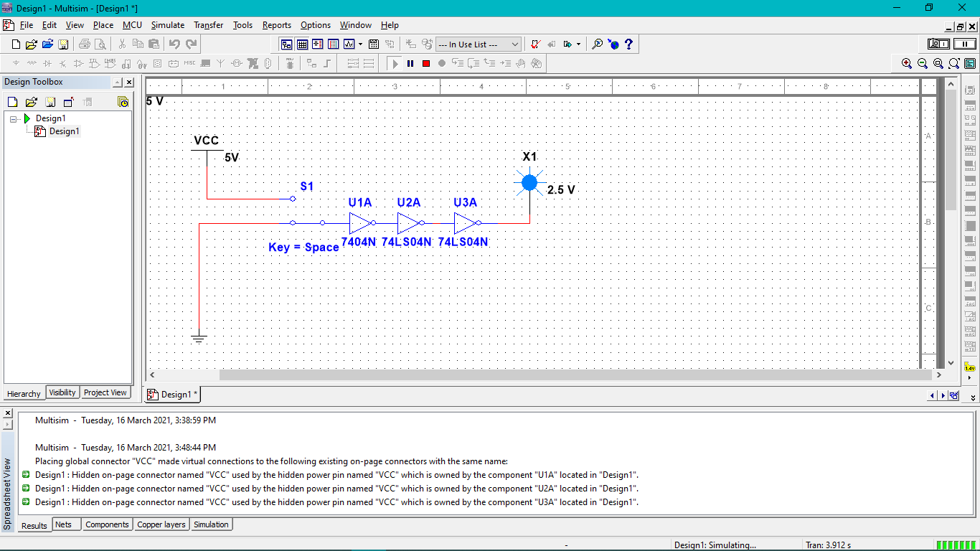Undo the last action via toolbar arrow
Viewport: 980px width, 551px height.
pyautogui.click(x=174, y=44)
